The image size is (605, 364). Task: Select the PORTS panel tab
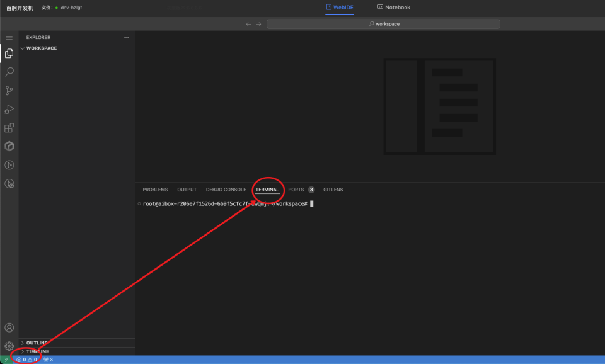(x=296, y=190)
